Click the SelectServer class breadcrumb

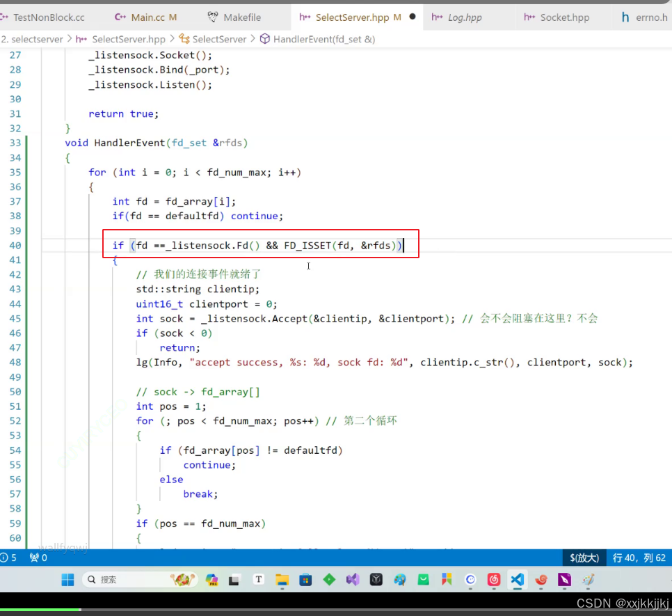(x=219, y=40)
